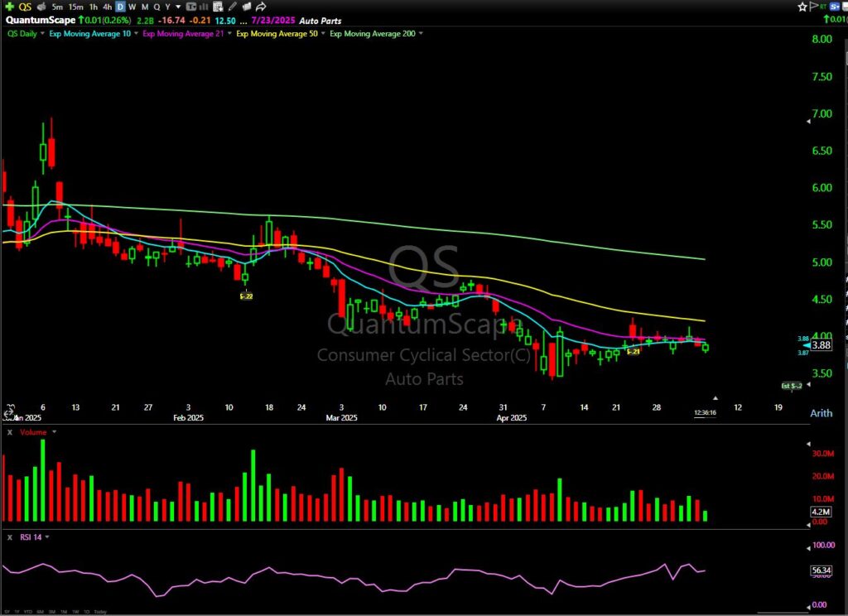
Task: Click the Auto Parts industry label
Action: [320, 21]
